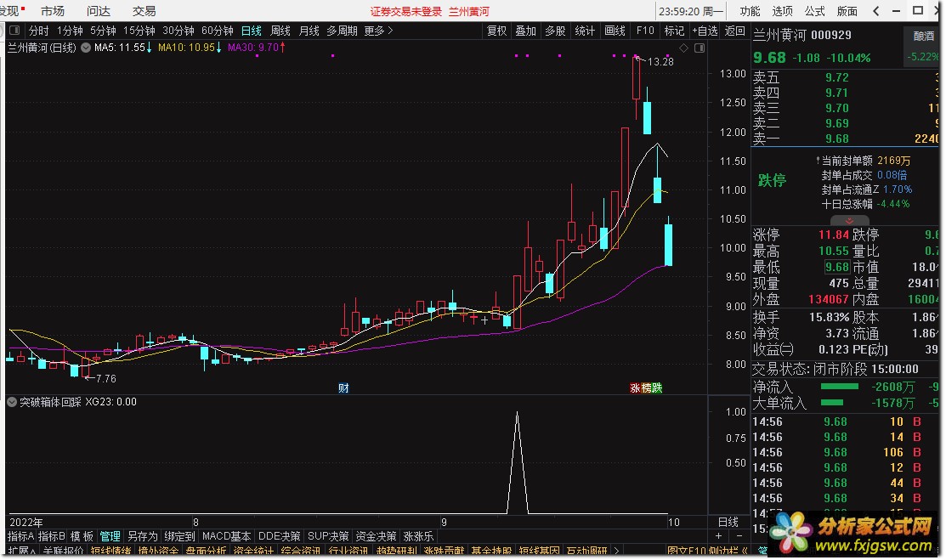946x560 pixels.
Task: Switch to 分时 chart view
Action: (38, 31)
